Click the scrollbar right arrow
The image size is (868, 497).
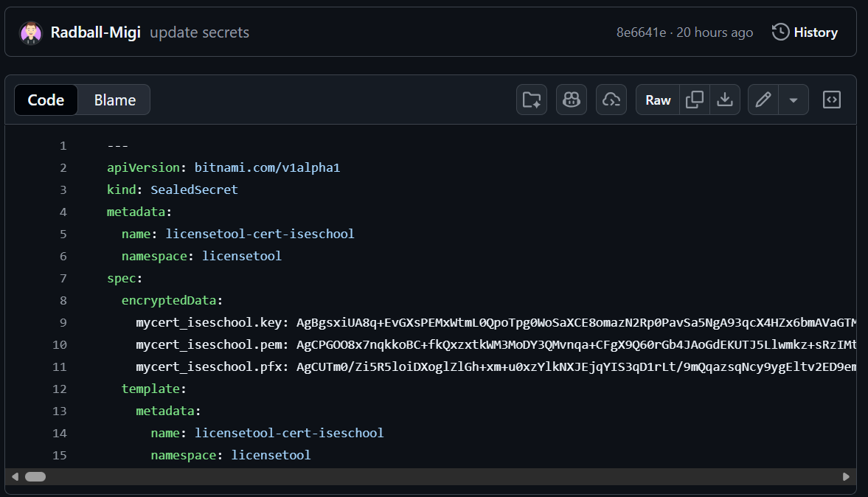[846, 477]
